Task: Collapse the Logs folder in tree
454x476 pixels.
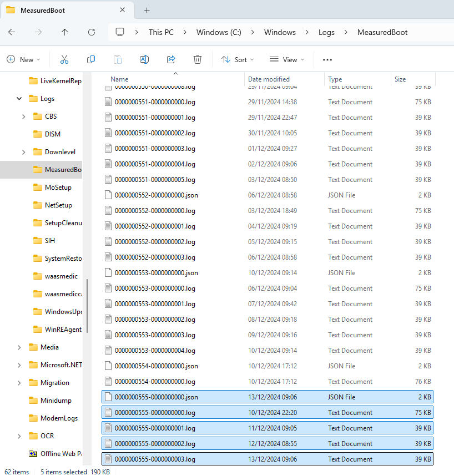Action: (x=19, y=99)
